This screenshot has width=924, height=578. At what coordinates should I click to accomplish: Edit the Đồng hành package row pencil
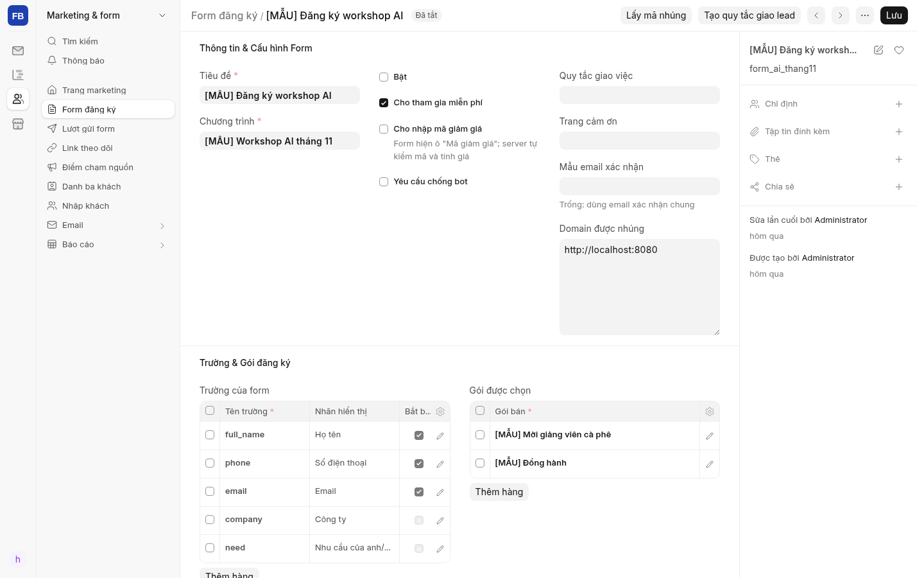click(x=710, y=464)
